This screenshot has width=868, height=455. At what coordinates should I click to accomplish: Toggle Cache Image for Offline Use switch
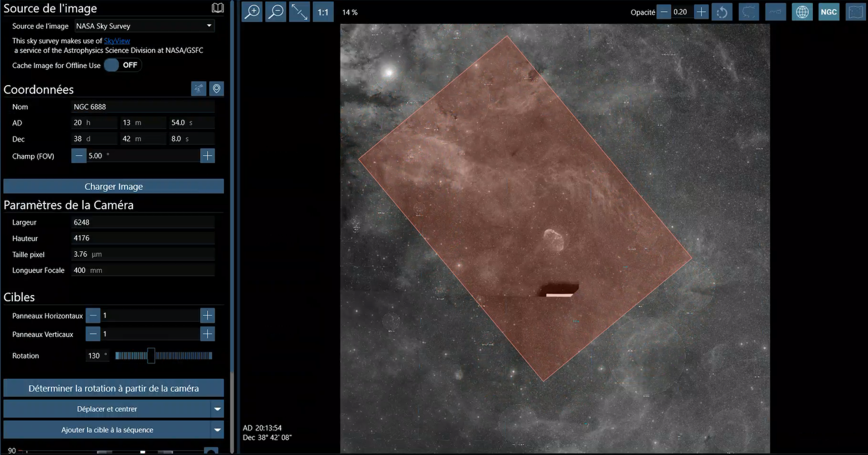point(122,65)
